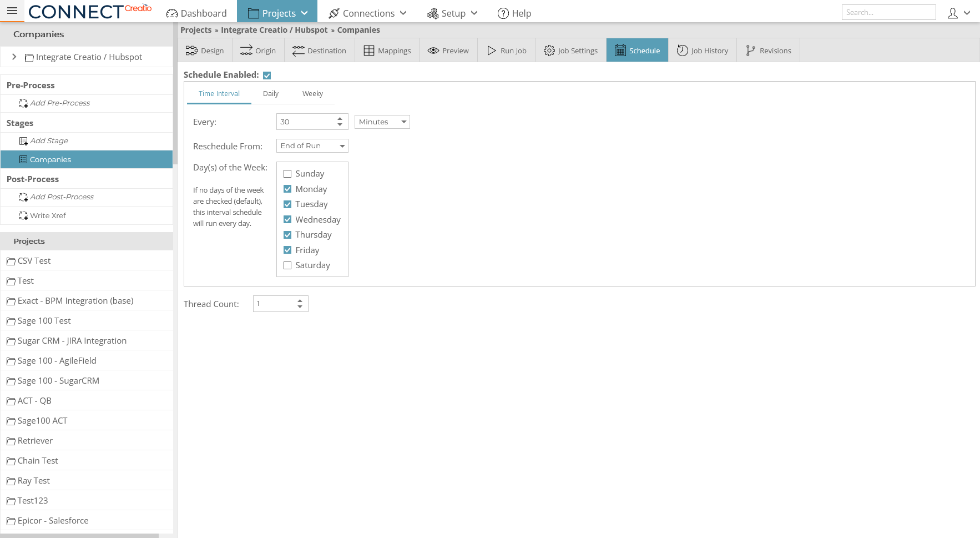The image size is (980, 538).
Task: Open the Connections menu
Action: point(367,13)
